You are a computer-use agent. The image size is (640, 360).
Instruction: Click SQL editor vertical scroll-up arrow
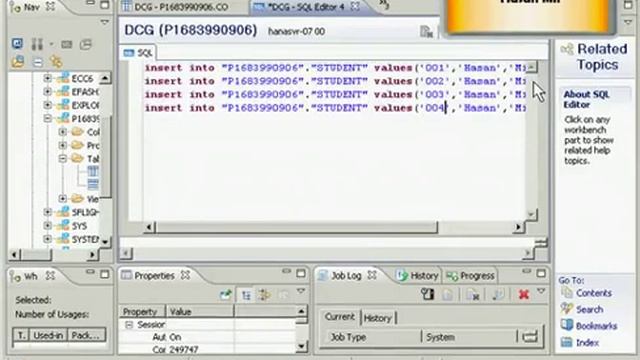[531, 67]
